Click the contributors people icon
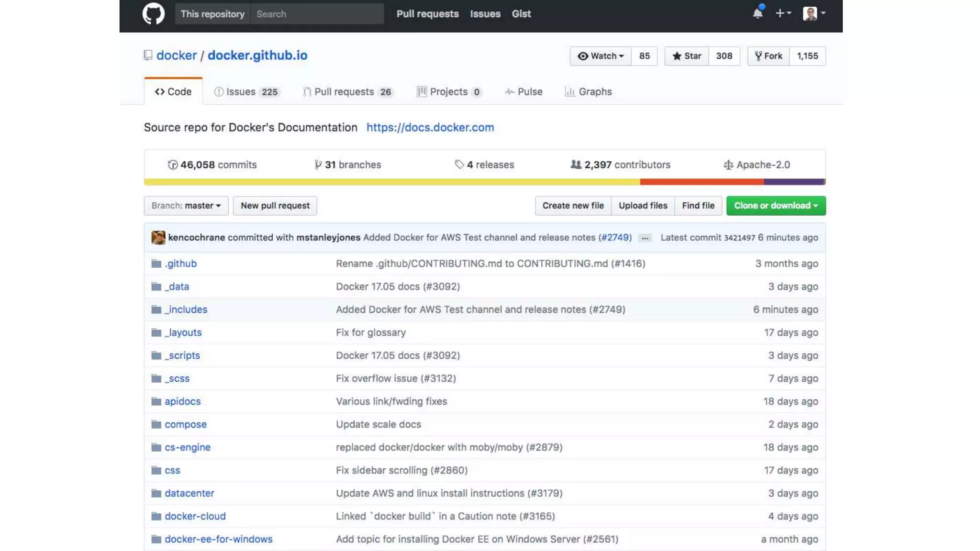The width and height of the screenshot is (980, 551). [x=576, y=165]
